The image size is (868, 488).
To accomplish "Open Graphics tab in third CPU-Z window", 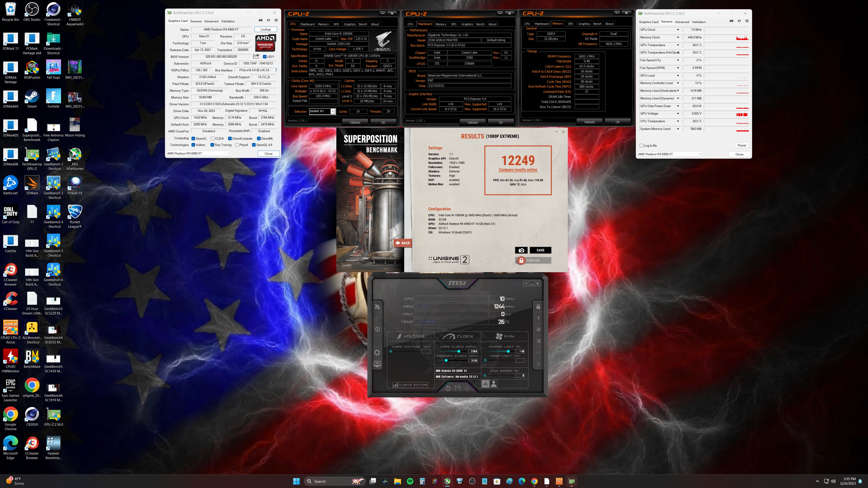I will point(584,24).
